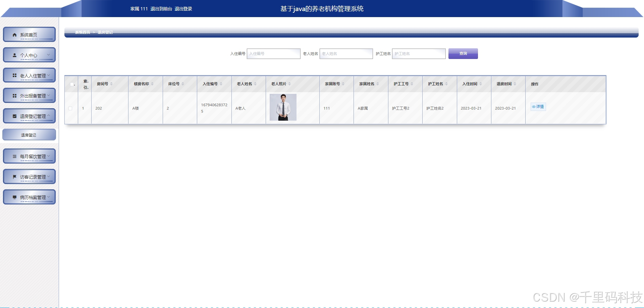The height and width of the screenshot is (308, 644).
Task: Expand the 病历档案管理 menu chevron
Action: [48, 197]
